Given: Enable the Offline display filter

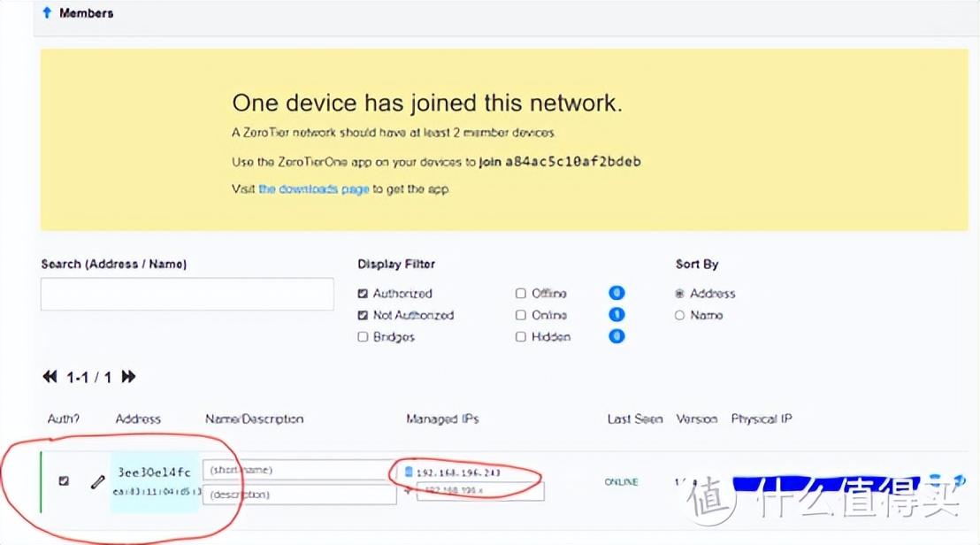Looking at the screenshot, I should 521,293.
